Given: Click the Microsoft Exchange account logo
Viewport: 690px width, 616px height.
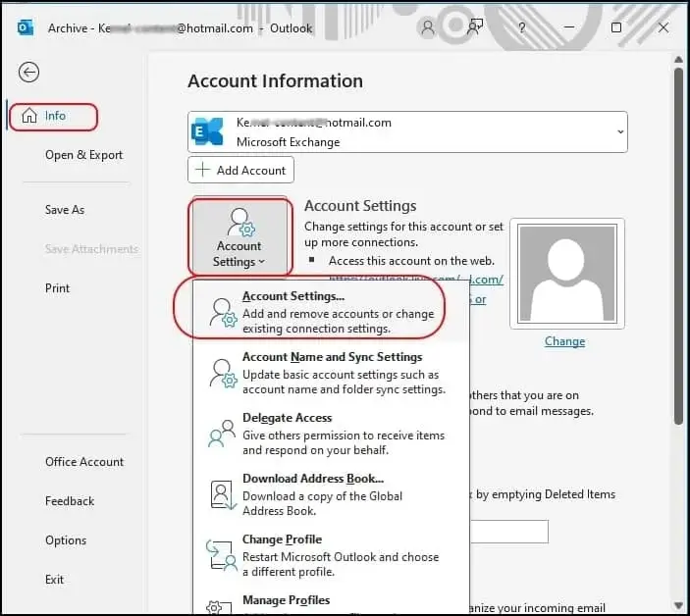Looking at the screenshot, I should pyautogui.click(x=207, y=131).
